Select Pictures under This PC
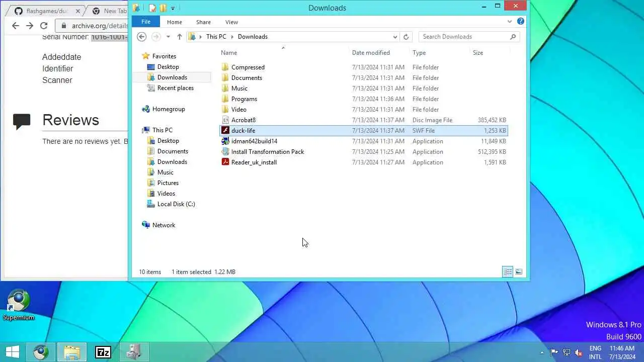Viewport: 644px width, 362px height. click(x=163, y=183)
